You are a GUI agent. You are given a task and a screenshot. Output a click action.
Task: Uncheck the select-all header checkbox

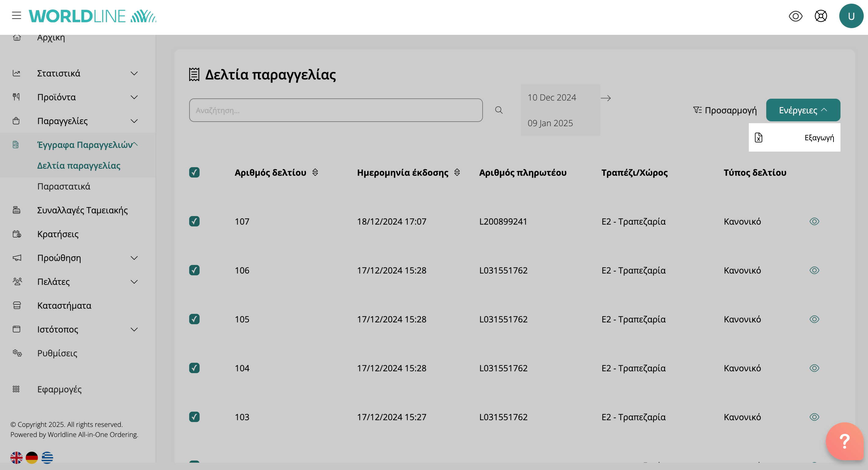click(194, 172)
